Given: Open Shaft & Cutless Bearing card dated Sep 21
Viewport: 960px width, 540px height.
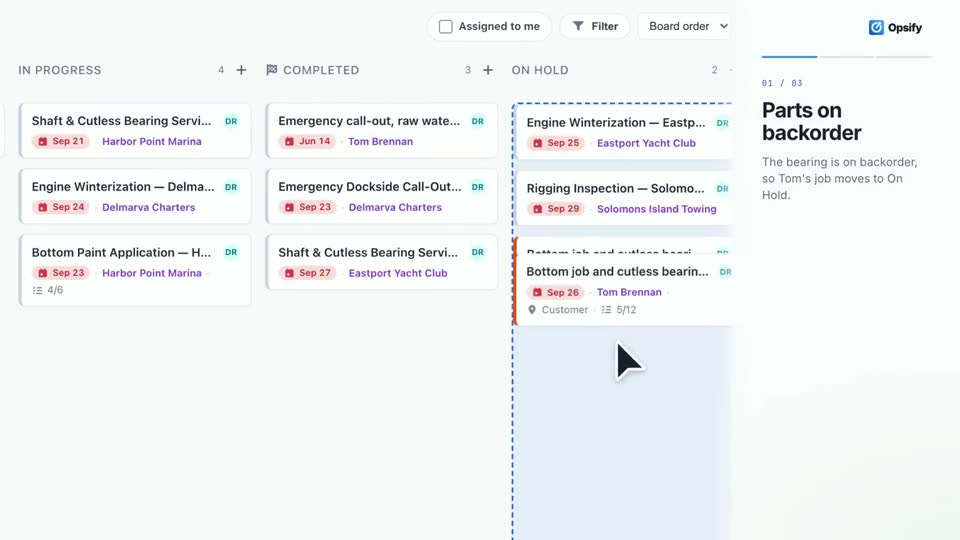Looking at the screenshot, I should click(x=135, y=130).
